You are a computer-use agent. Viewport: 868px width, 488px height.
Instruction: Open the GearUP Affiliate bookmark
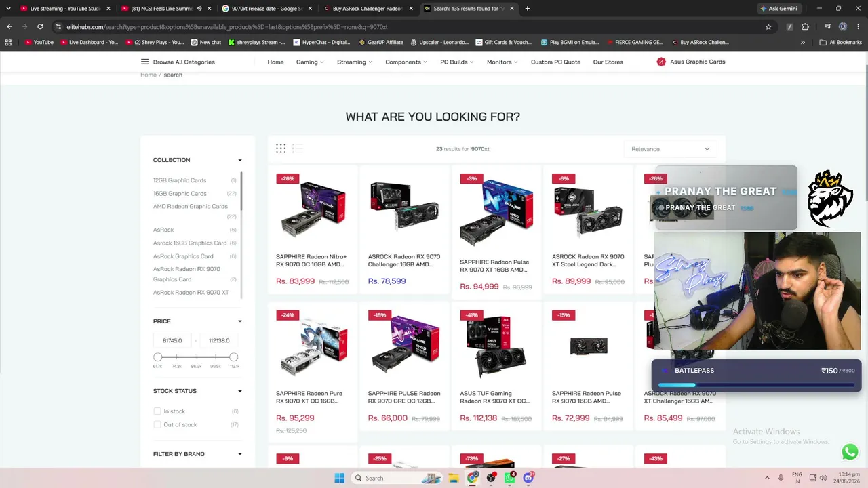[380, 42]
